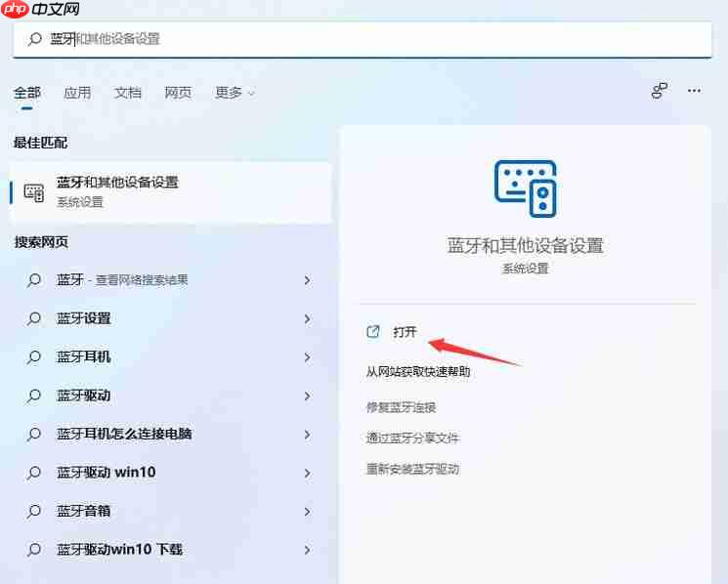Expand chevron next to 蓝牙设置

307,318
